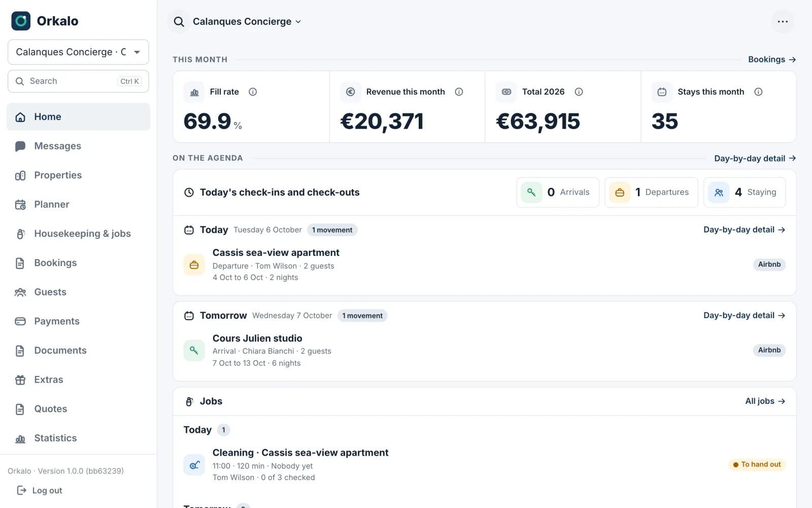The height and width of the screenshot is (508, 812).
Task: Click the €20,371 revenue value
Action: pyautogui.click(x=382, y=122)
